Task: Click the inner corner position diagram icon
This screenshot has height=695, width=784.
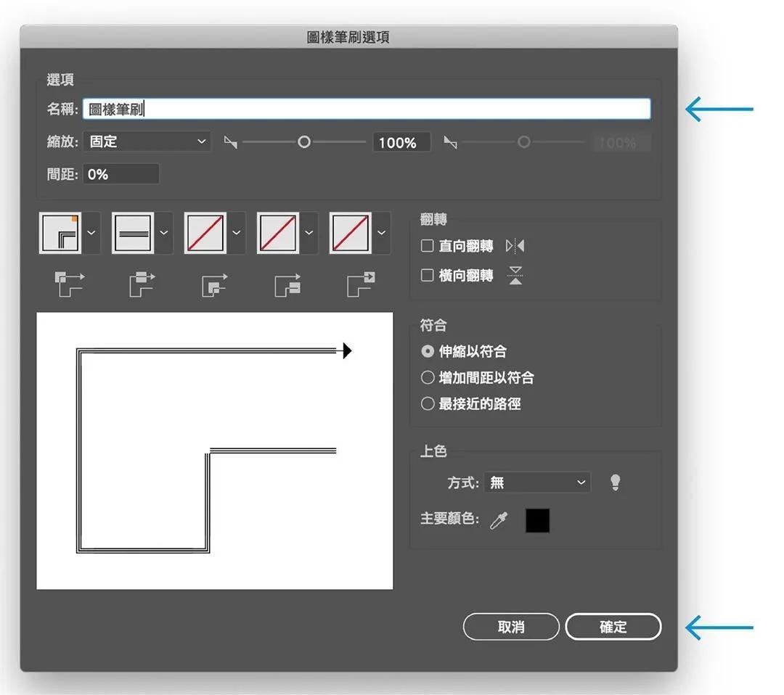Action: (x=214, y=284)
